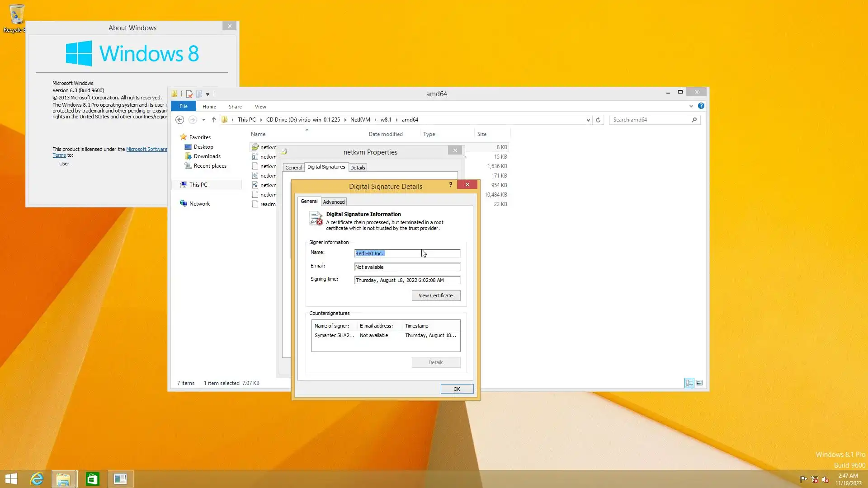
Task: Open address bar history dropdown
Action: pos(588,120)
